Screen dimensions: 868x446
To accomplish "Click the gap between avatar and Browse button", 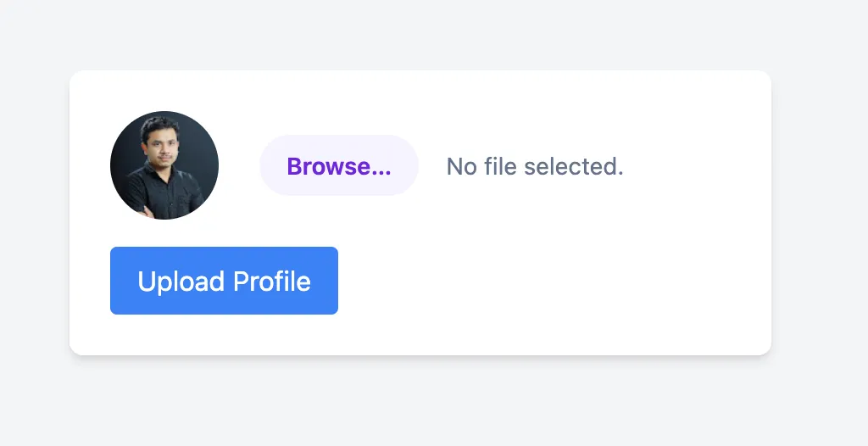I will click(x=239, y=166).
